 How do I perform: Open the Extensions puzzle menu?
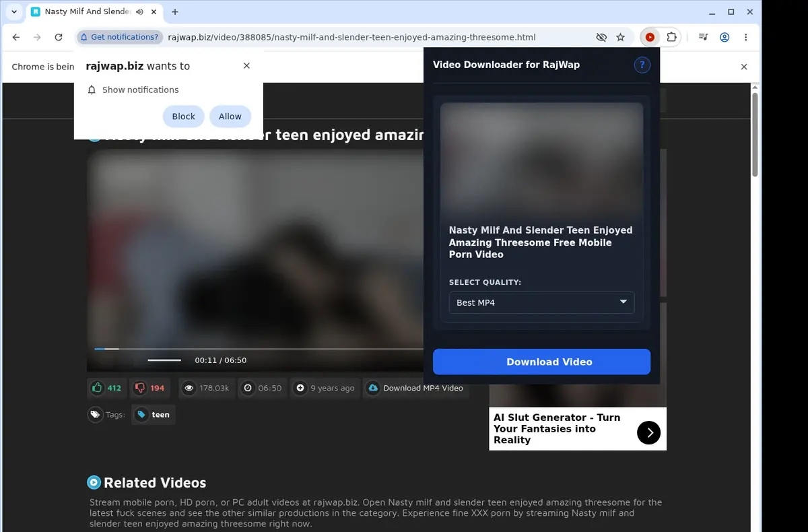pos(671,38)
